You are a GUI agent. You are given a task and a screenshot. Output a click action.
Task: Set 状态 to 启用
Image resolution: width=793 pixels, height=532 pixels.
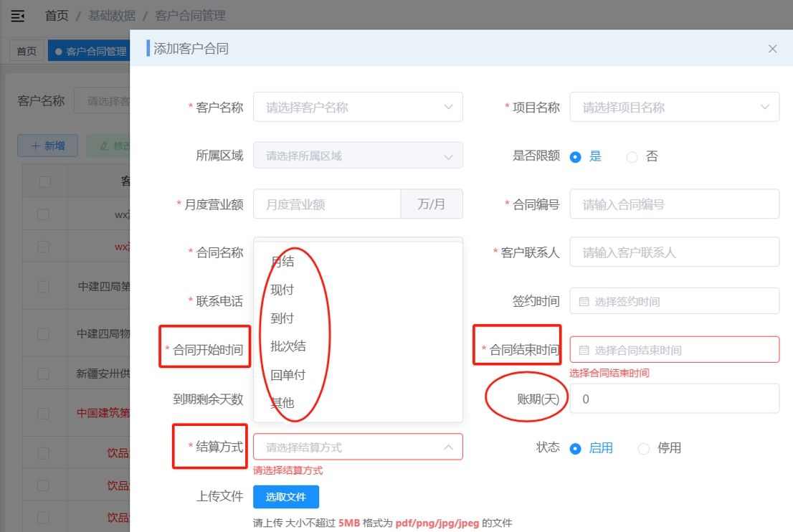click(575, 449)
